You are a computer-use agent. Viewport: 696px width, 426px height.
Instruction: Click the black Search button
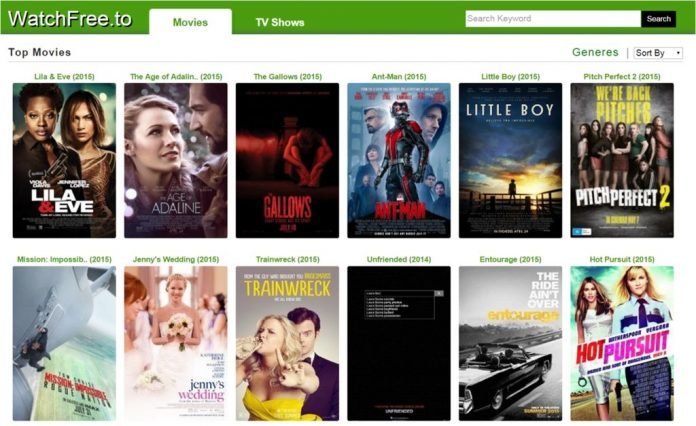[658, 19]
